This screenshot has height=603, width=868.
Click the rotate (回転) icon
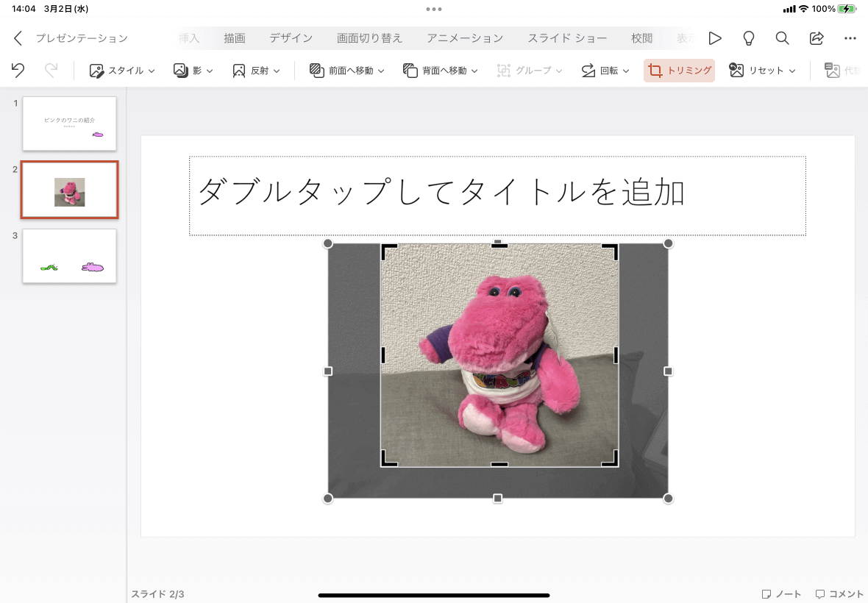click(x=588, y=71)
